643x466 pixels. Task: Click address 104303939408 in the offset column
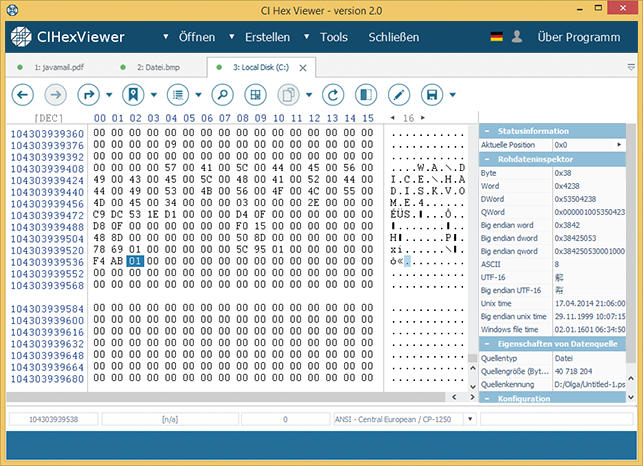point(47,169)
